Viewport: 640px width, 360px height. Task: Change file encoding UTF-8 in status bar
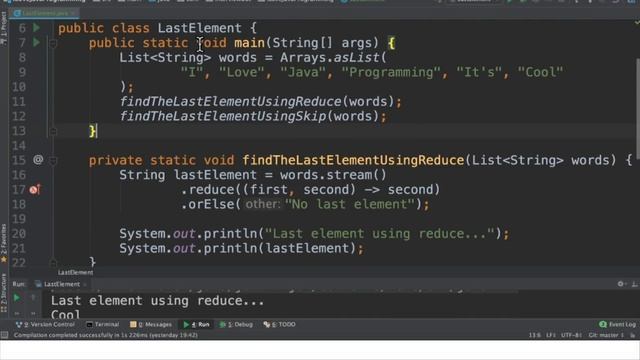click(571, 335)
